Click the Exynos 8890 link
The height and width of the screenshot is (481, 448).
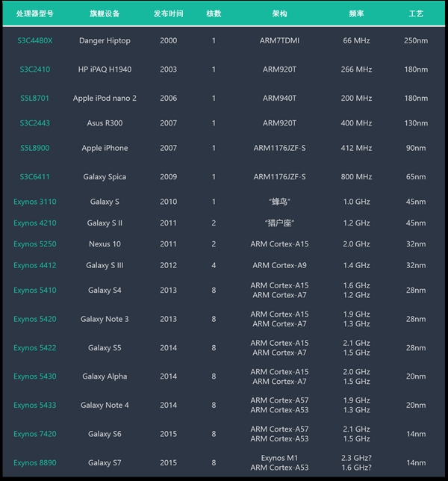[x=35, y=463]
